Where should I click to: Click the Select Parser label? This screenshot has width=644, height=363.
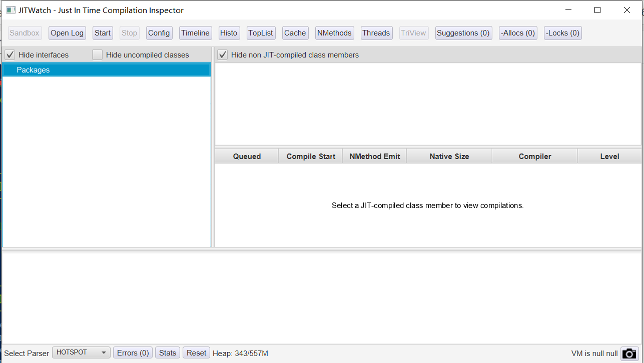[27, 353]
